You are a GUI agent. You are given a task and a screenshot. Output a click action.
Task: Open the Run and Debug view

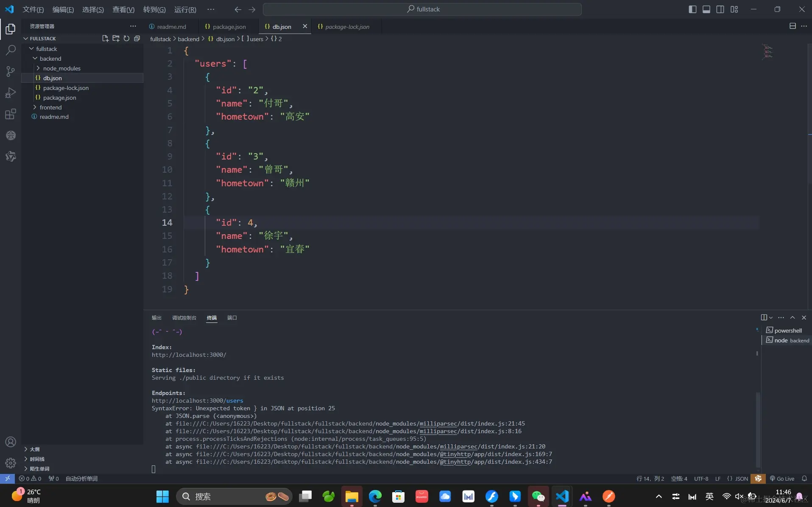click(x=11, y=92)
